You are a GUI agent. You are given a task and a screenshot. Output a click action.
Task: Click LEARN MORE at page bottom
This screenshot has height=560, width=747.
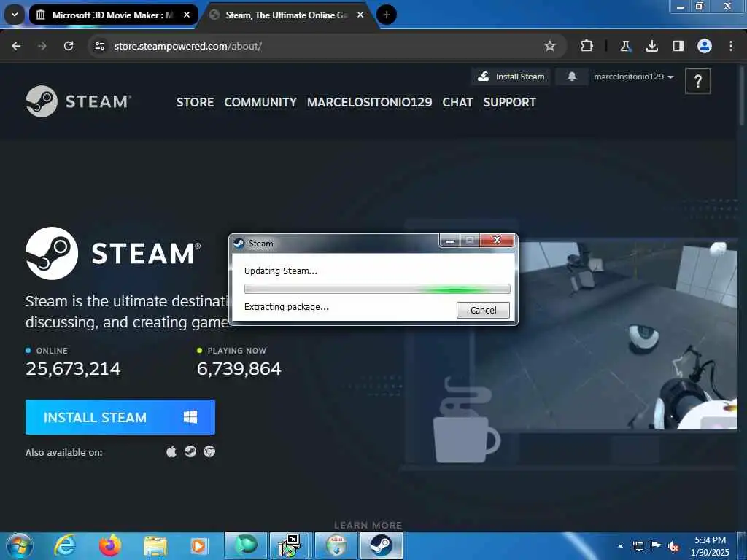point(368,525)
